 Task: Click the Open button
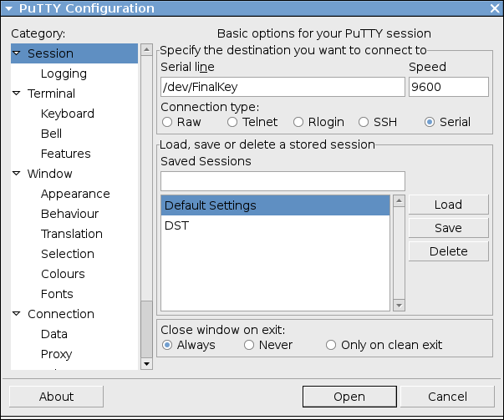(x=349, y=397)
